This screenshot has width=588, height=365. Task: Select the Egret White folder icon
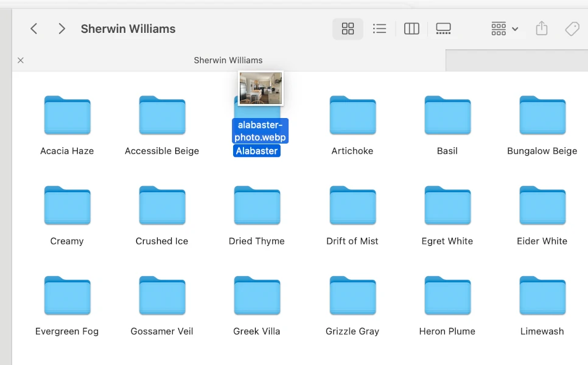click(447, 205)
